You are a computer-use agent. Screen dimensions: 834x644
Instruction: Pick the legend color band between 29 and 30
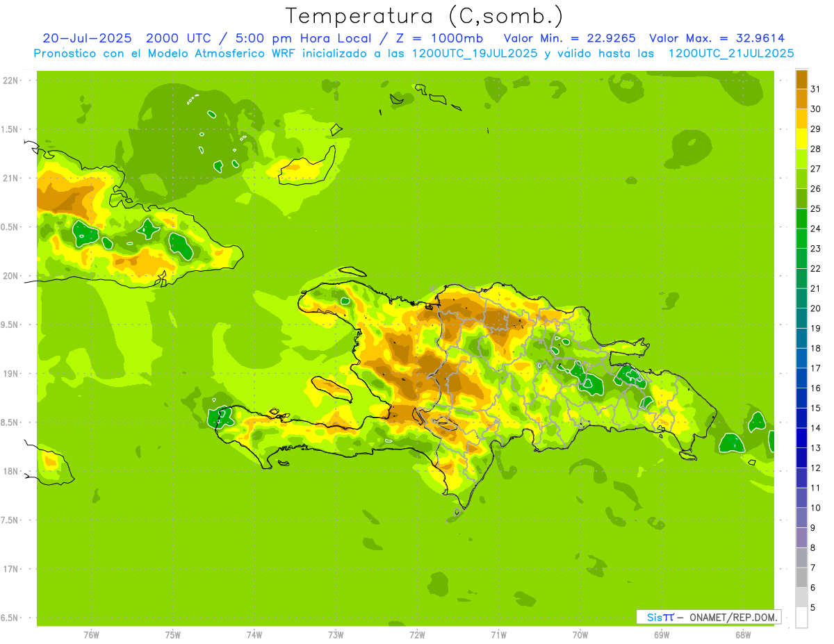point(801,119)
